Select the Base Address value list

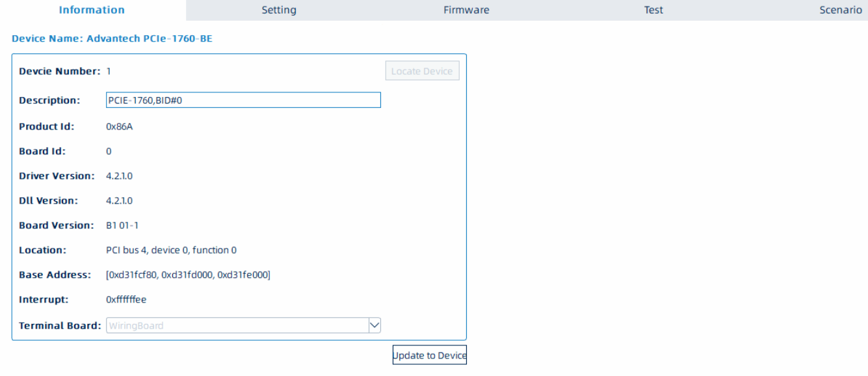(x=188, y=275)
